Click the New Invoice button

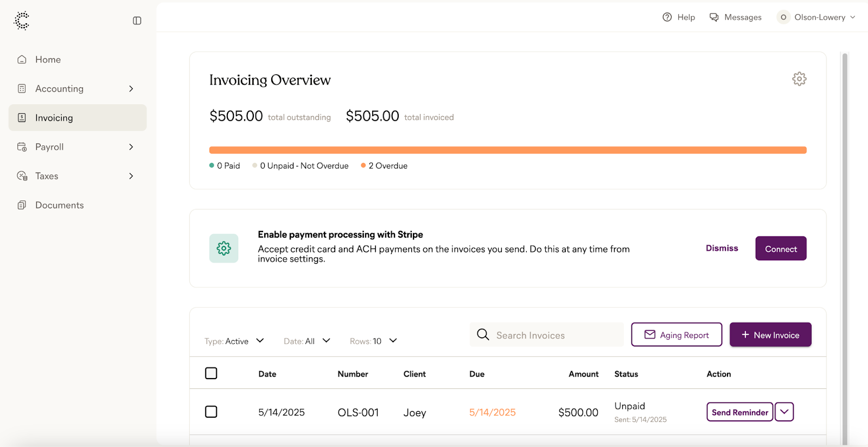770,335
